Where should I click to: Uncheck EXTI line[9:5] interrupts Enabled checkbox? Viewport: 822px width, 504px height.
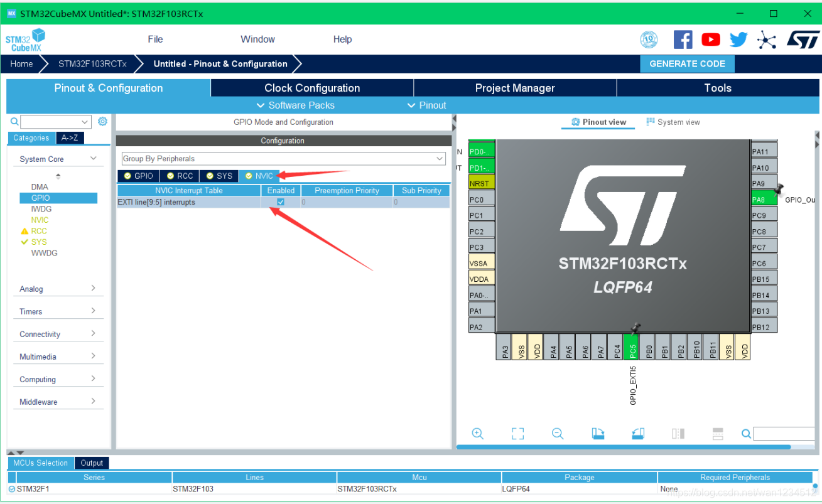pyautogui.click(x=281, y=202)
